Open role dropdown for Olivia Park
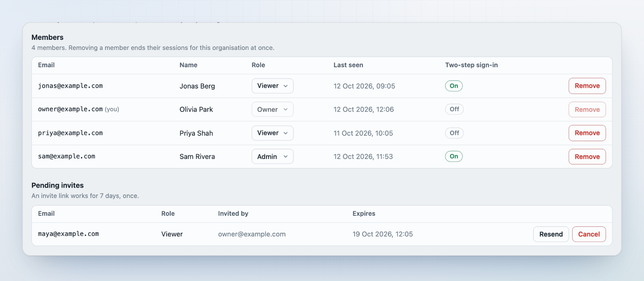The height and width of the screenshot is (281, 644). pyautogui.click(x=272, y=110)
